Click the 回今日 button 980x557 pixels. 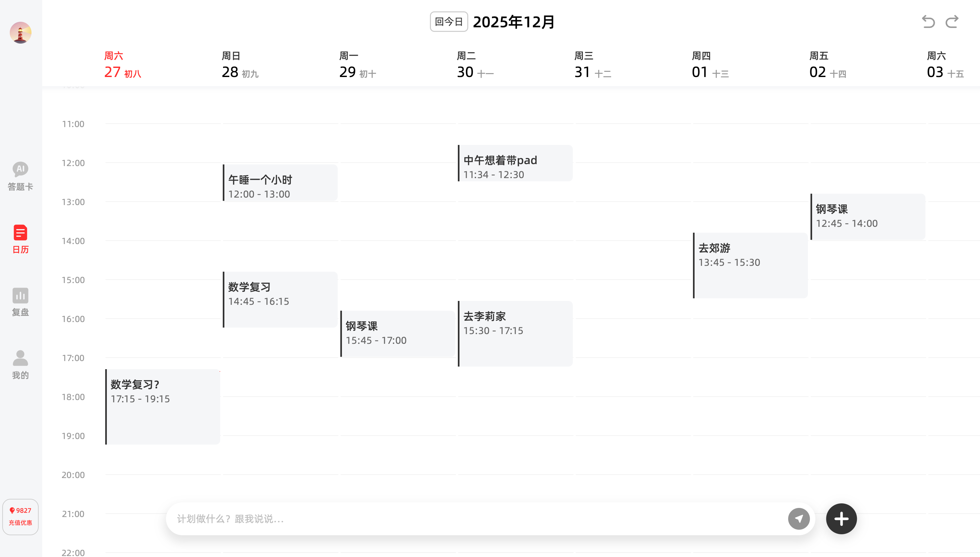click(x=449, y=22)
